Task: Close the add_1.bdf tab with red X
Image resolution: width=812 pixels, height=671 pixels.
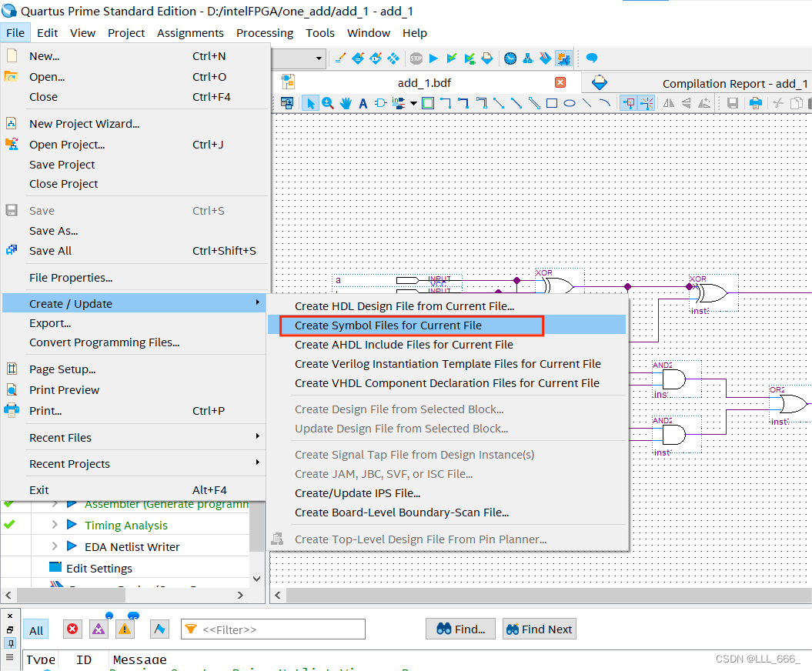Action: (560, 82)
